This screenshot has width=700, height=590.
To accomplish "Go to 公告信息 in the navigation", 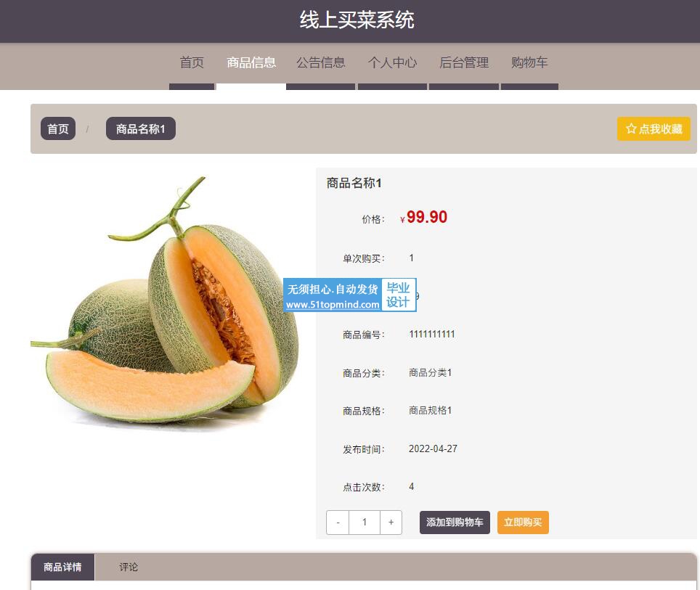I will [x=320, y=62].
